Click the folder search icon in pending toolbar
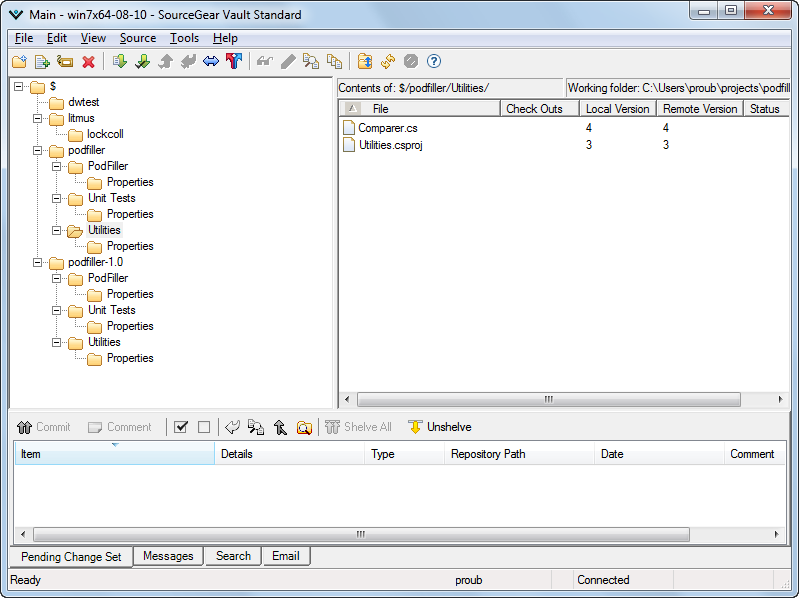The image size is (799, 598). (304, 427)
